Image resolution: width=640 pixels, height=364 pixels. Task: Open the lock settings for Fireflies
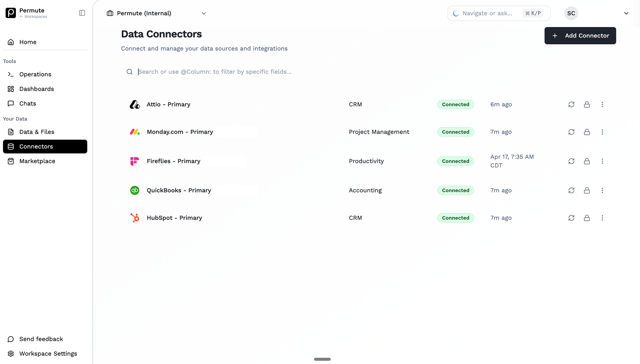point(587,161)
